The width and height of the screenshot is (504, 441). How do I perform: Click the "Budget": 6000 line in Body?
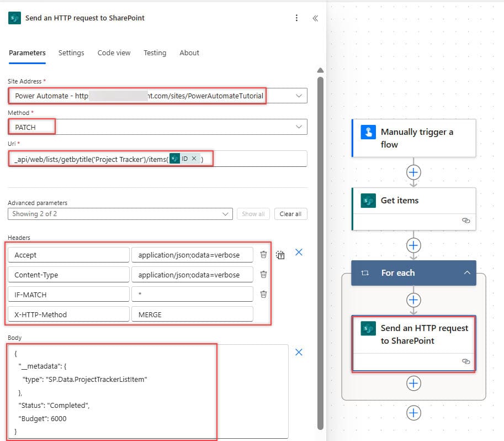pos(43,418)
